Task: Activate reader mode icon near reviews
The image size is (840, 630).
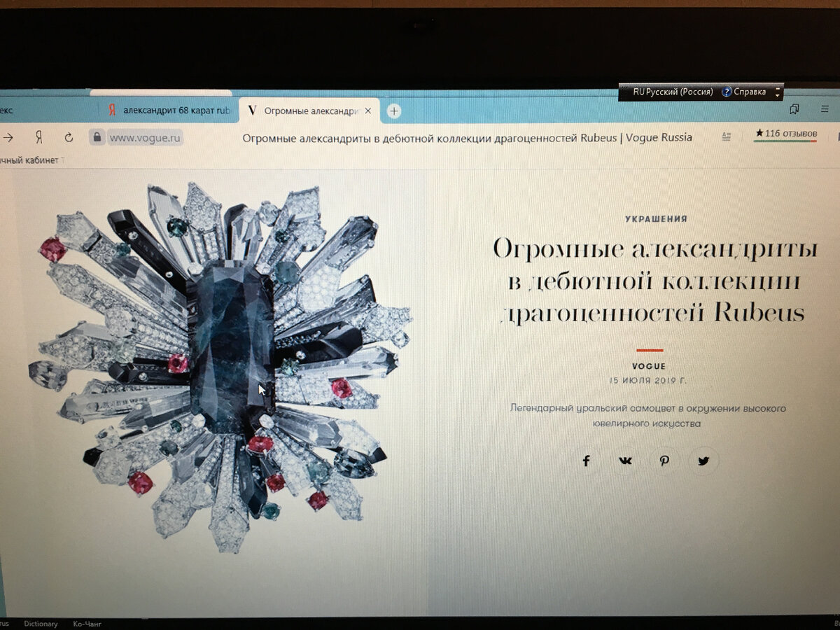Action: 726,138
